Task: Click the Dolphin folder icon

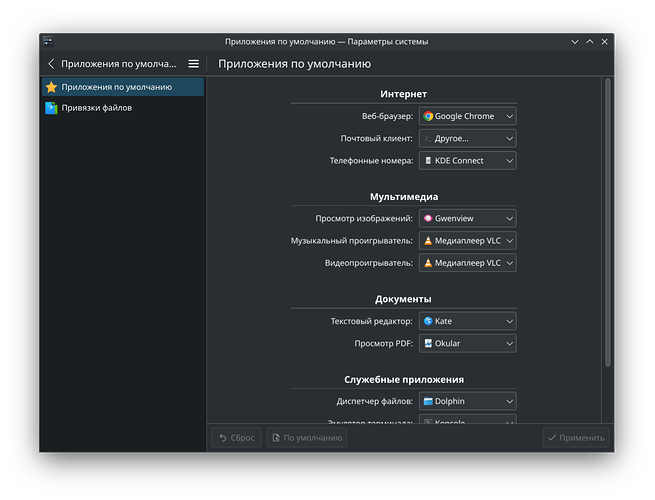Action: pos(428,401)
